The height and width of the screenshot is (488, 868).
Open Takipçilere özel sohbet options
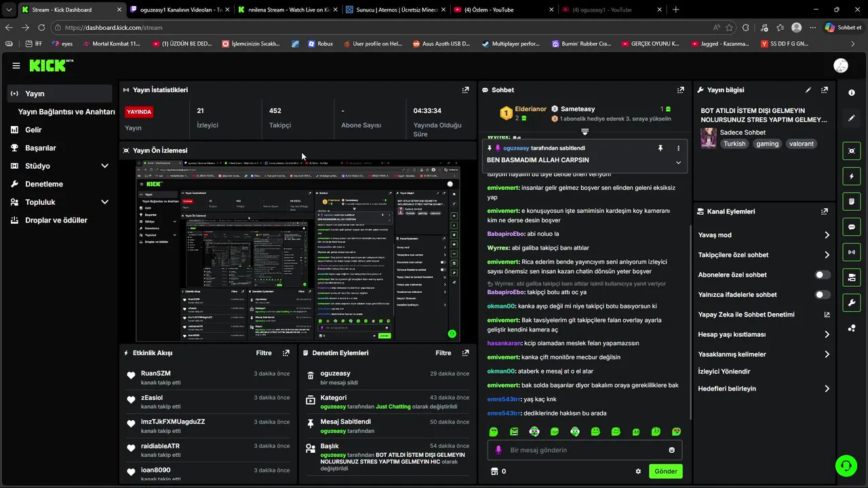[764, 255]
